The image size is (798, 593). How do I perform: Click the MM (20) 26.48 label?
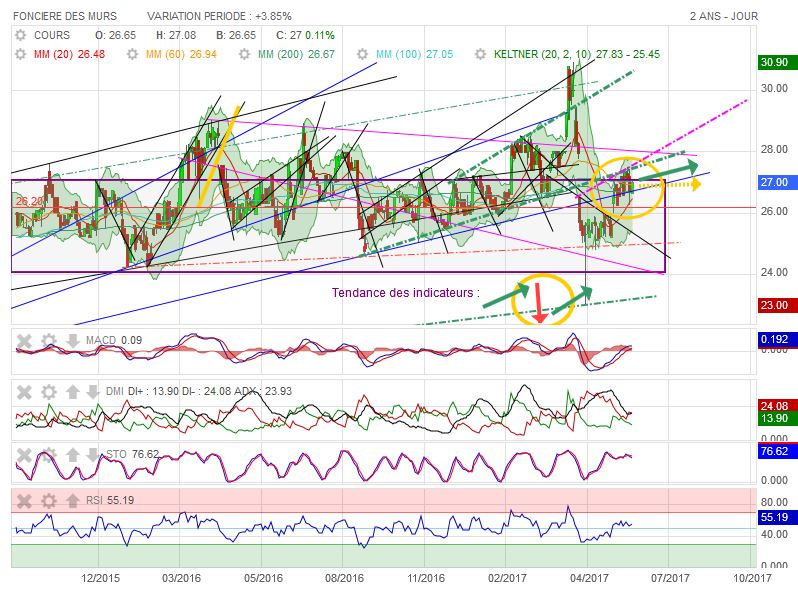pos(69,54)
